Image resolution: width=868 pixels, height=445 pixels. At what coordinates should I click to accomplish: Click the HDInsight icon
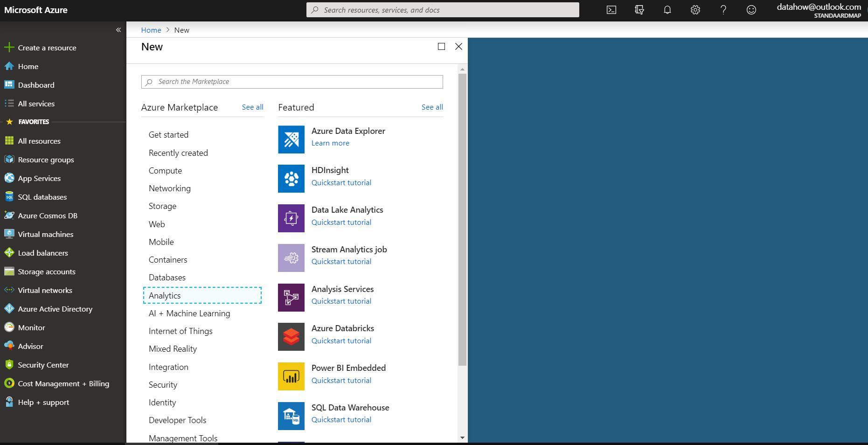pos(291,179)
